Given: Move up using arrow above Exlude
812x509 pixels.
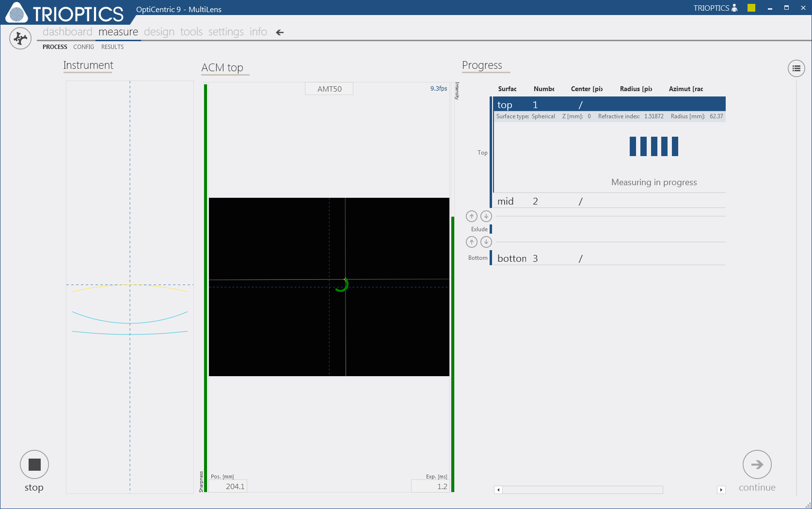Looking at the screenshot, I should (472, 216).
